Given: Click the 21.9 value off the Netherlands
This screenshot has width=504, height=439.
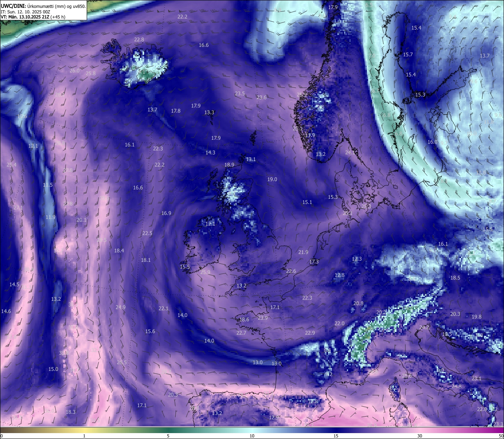Looking at the screenshot, I should [x=303, y=252].
